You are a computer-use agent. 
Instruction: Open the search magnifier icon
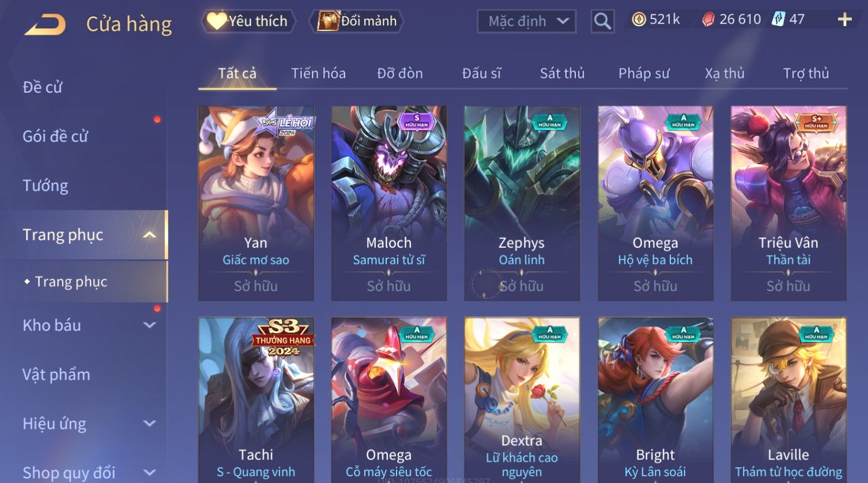602,21
